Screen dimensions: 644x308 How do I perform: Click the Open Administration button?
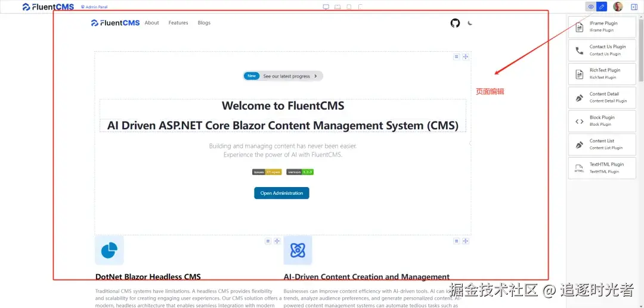281,193
